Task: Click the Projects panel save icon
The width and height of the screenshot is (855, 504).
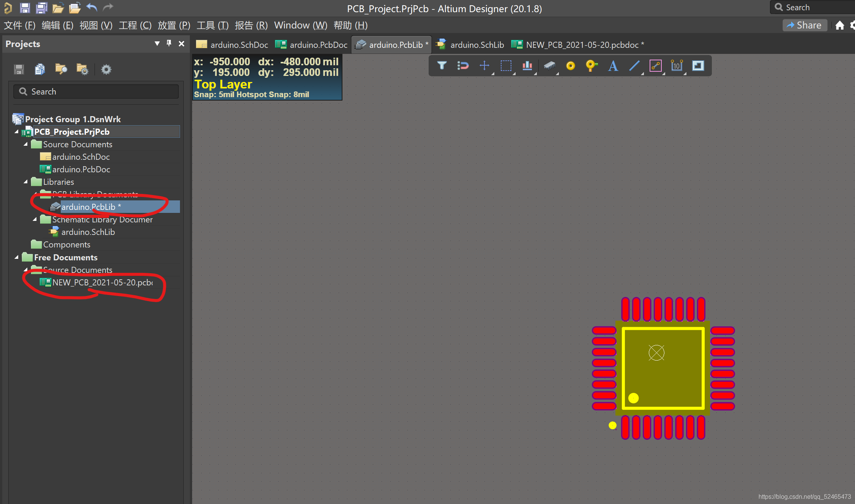Action: click(19, 69)
